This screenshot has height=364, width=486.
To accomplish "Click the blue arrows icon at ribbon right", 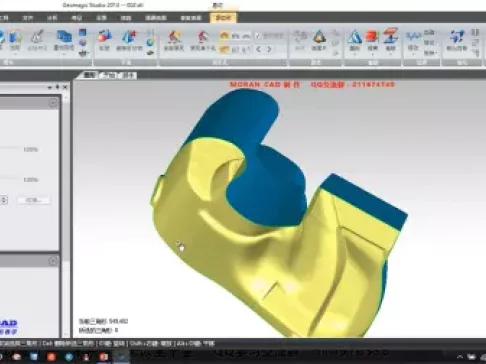I will tap(456, 36).
